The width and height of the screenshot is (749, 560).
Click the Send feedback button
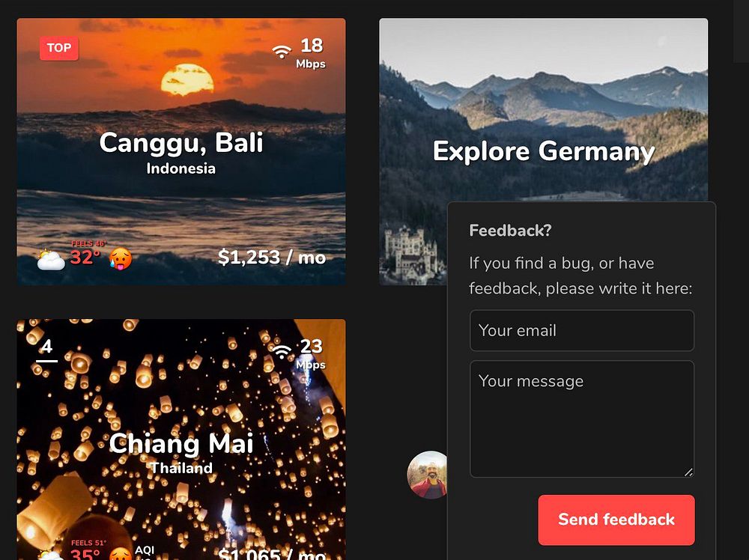(x=616, y=520)
